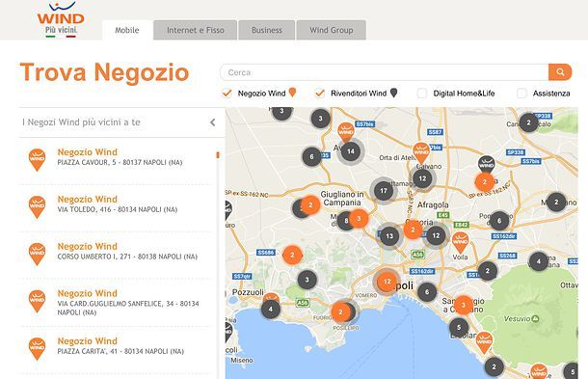Uncheck the Negozio Wind filter

[227, 93]
